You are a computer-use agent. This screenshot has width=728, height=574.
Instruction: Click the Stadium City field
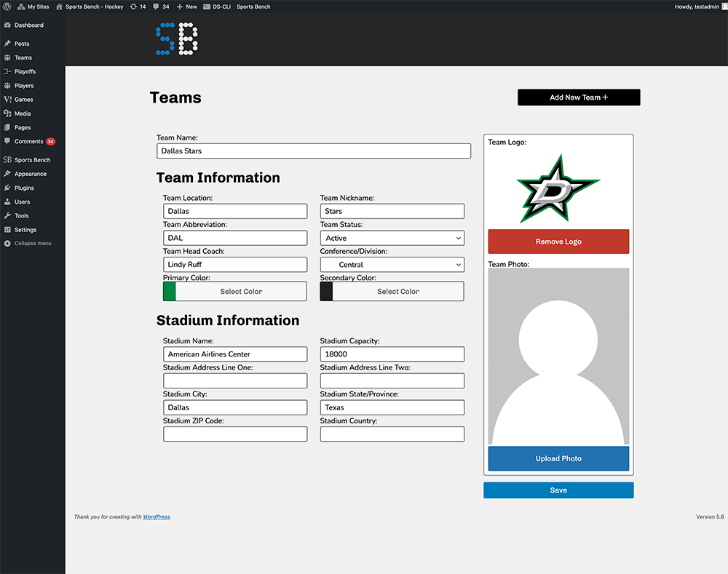coord(235,407)
